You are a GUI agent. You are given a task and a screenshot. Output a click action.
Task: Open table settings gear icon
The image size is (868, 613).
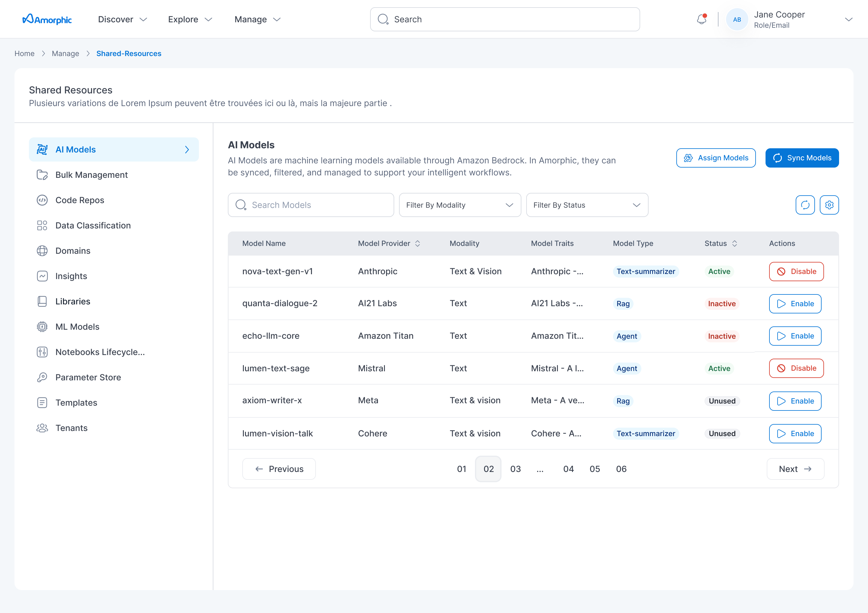[829, 205]
